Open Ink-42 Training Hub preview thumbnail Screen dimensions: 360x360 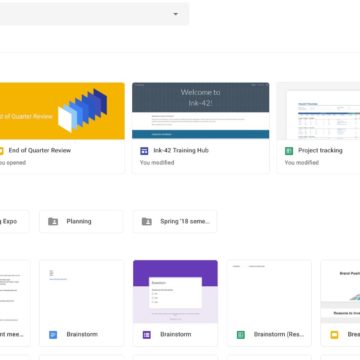pos(201,111)
